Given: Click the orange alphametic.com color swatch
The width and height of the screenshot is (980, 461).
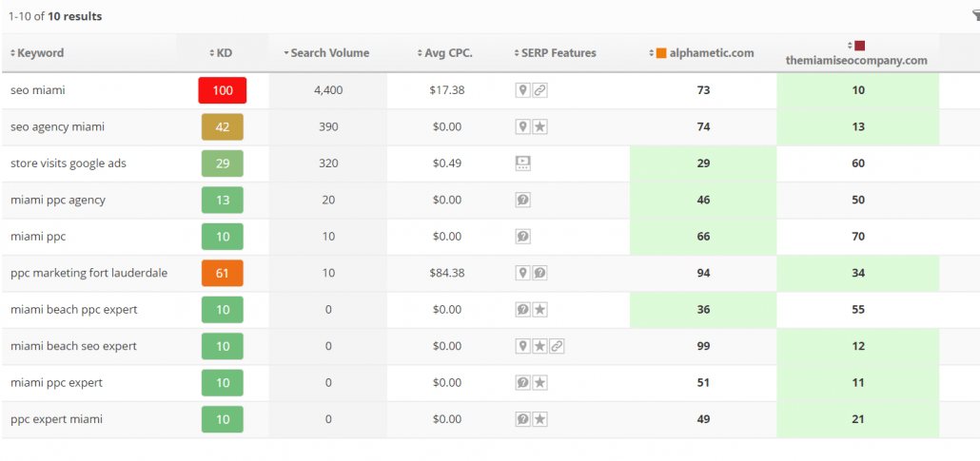Looking at the screenshot, I should [x=662, y=53].
